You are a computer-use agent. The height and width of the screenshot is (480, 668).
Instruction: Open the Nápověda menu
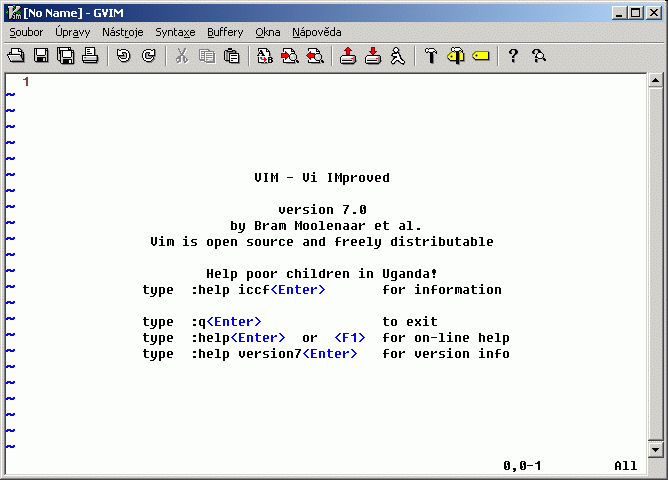click(317, 32)
